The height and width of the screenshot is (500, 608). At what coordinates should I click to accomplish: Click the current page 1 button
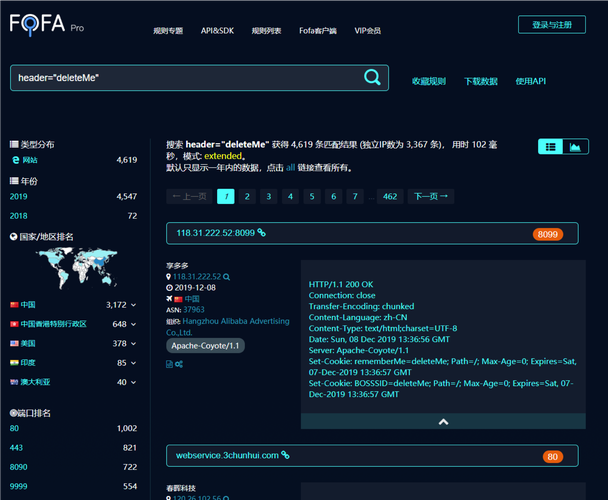pyautogui.click(x=226, y=196)
